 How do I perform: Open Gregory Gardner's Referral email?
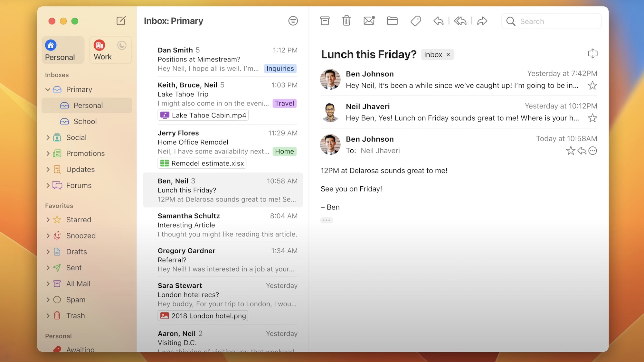(223, 260)
